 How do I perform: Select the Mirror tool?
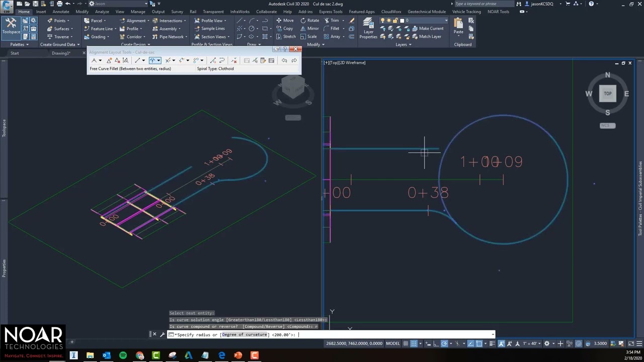309,29
